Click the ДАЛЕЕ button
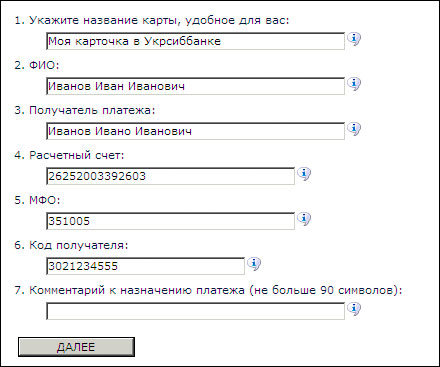 tap(76, 347)
